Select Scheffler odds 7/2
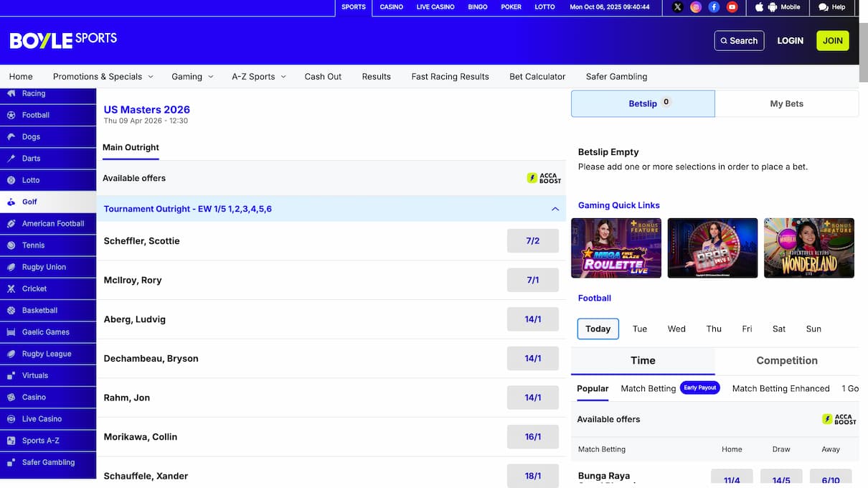Screen dimensions: 868x488 point(532,241)
